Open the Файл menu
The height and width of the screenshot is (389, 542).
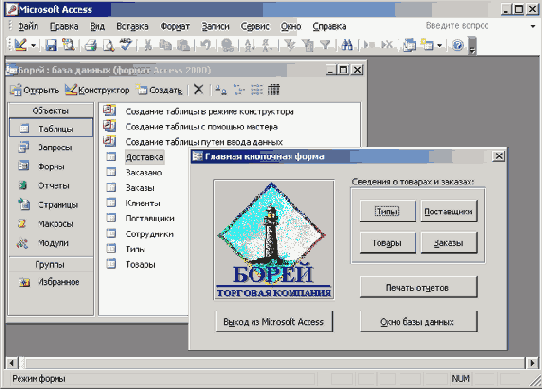tap(28, 26)
